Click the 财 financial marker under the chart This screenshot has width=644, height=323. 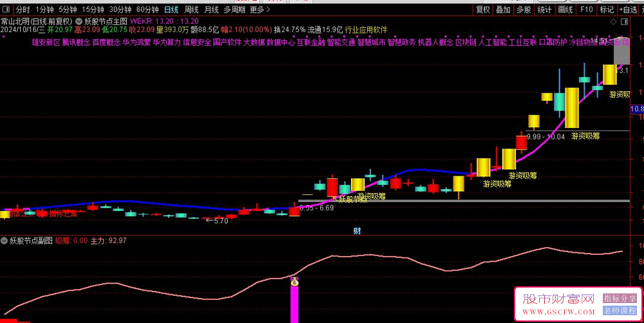tap(357, 231)
